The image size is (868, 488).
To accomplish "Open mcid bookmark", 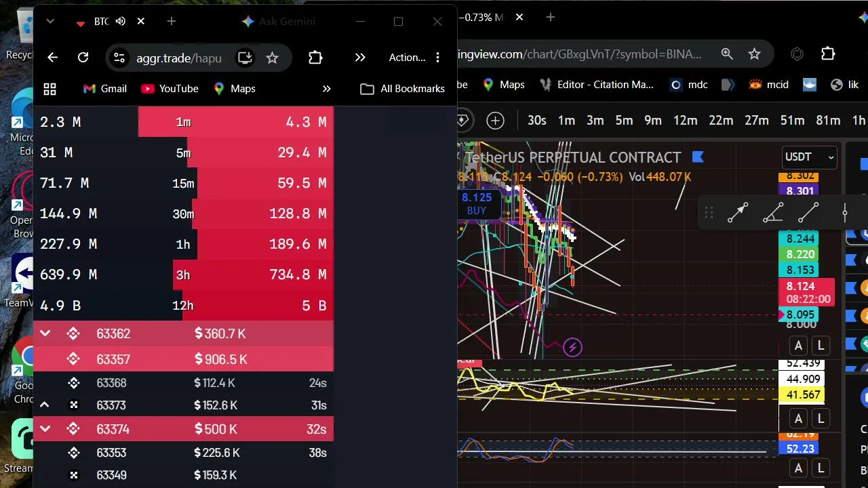I will point(768,85).
